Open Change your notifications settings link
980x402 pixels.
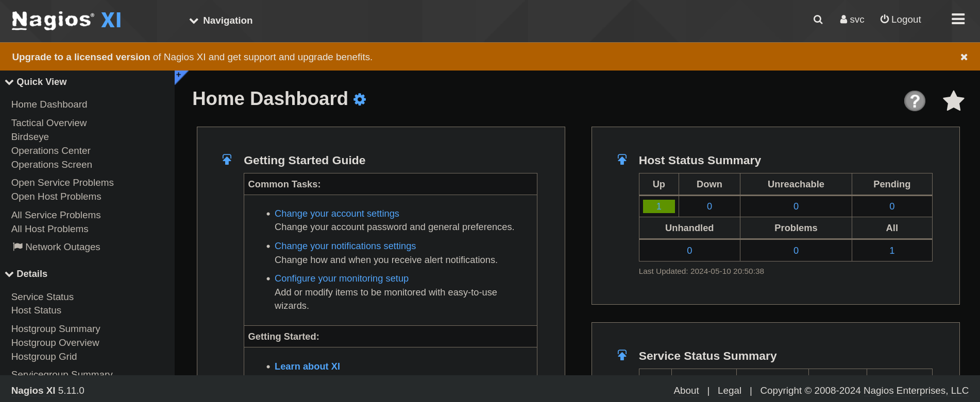(x=345, y=246)
